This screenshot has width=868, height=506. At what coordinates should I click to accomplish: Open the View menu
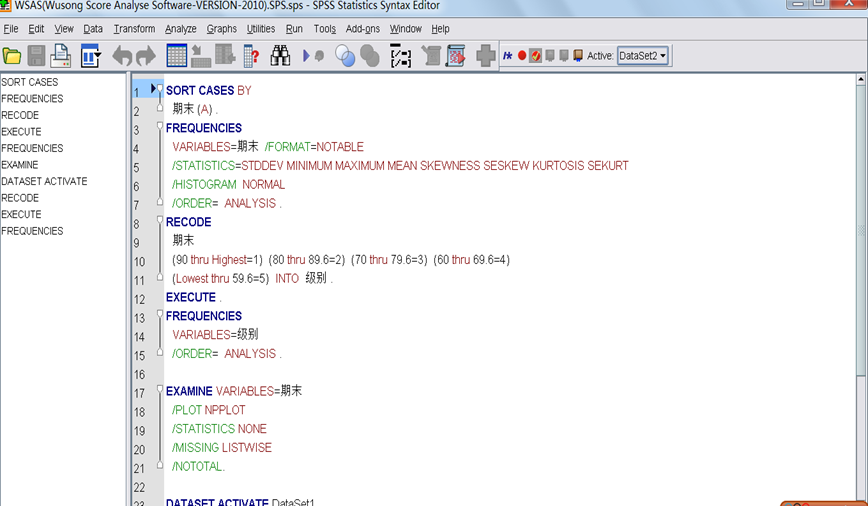tap(64, 29)
